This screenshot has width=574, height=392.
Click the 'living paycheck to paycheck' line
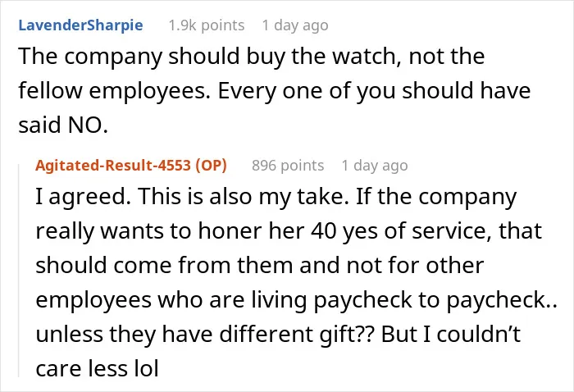(296, 300)
